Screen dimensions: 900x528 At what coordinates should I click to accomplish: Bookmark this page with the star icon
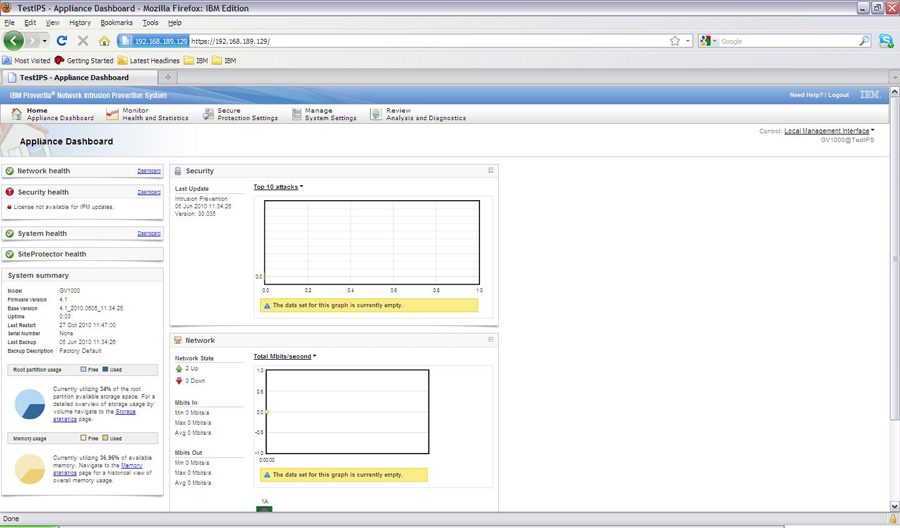click(x=675, y=41)
